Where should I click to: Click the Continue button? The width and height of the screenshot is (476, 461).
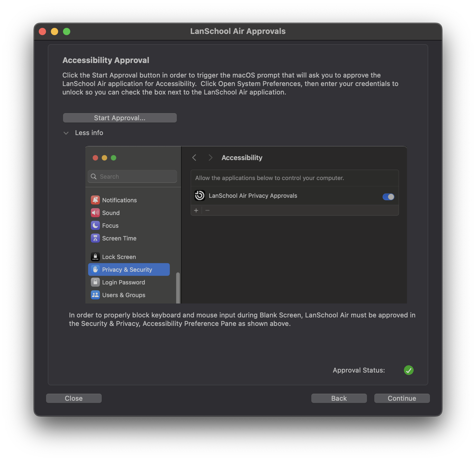[402, 398]
